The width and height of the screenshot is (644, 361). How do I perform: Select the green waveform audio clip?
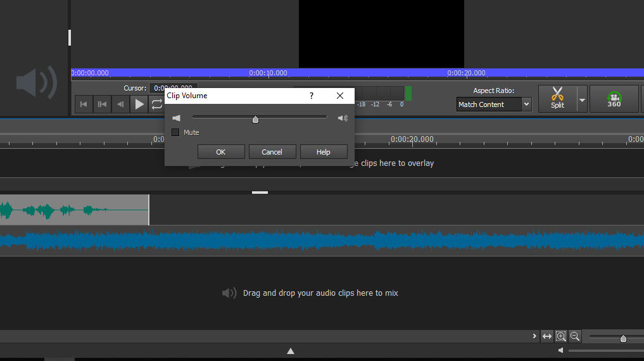[x=74, y=210]
